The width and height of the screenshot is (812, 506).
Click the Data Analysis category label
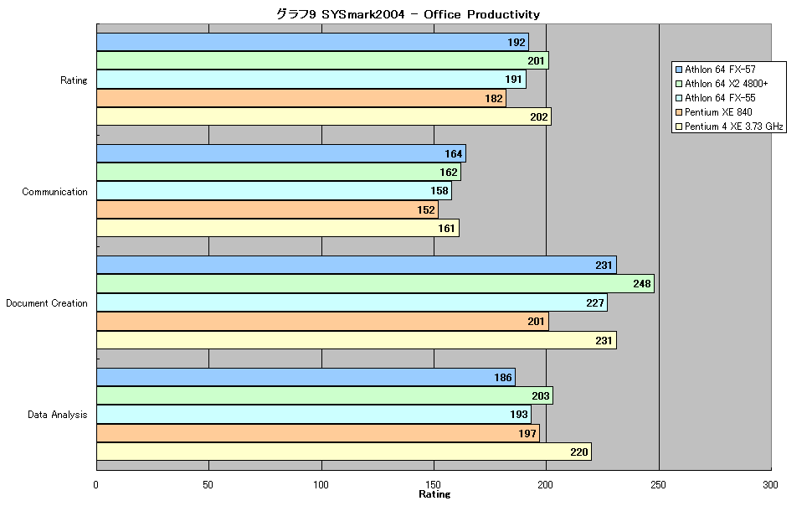(58, 415)
